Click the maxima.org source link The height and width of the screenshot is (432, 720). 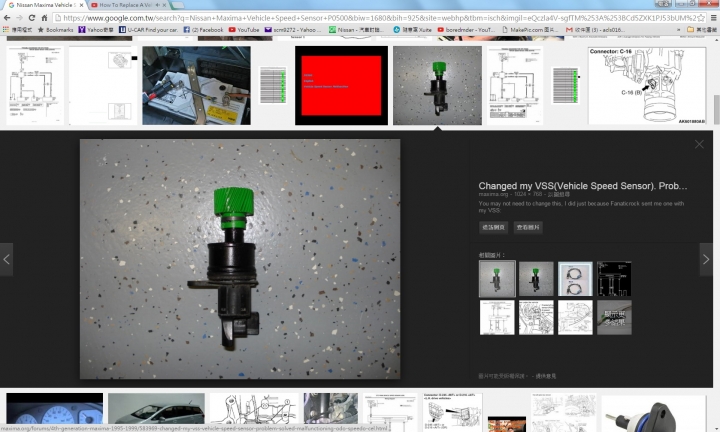pyautogui.click(x=493, y=194)
